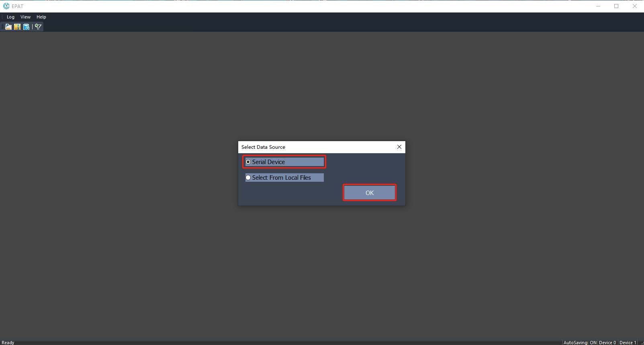
Task: Maximize the EPAT window
Action: tap(616, 6)
